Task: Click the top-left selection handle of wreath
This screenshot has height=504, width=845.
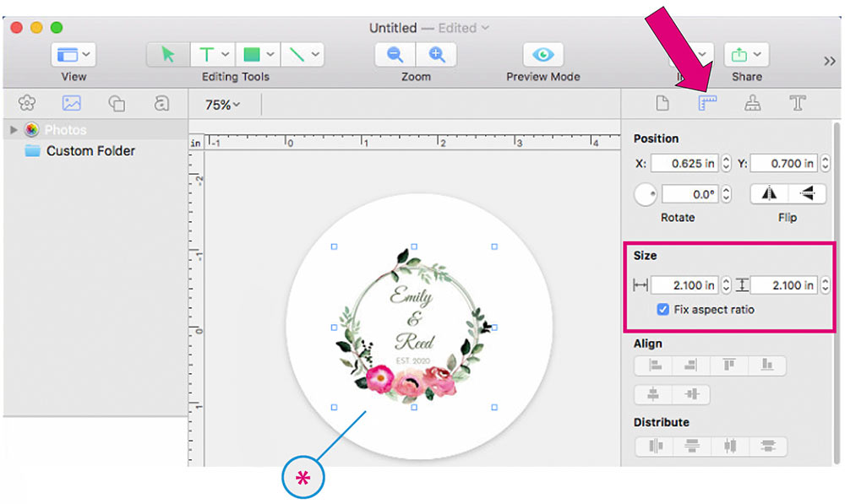Action: 334,247
